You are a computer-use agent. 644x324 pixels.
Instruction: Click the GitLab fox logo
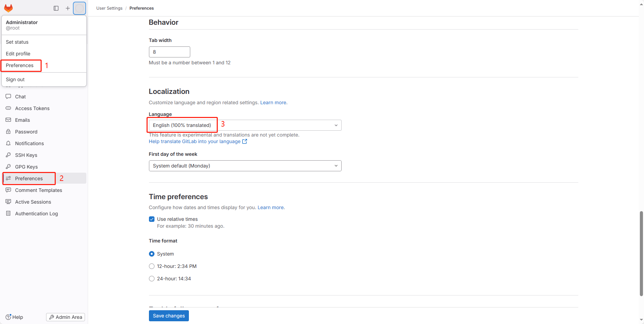8,8
